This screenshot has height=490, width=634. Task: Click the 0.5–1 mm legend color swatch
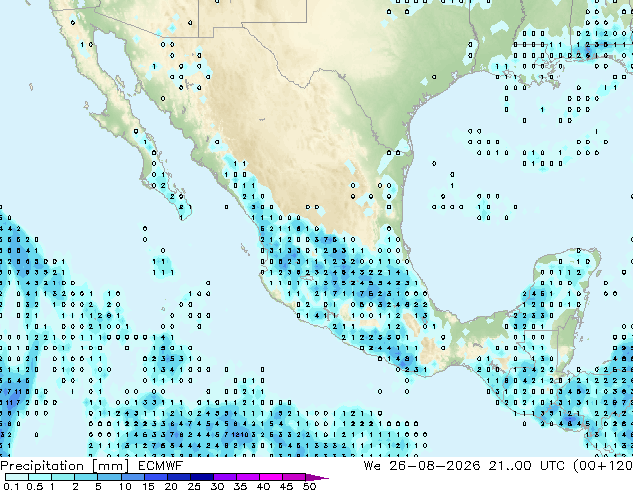[x=40, y=477]
